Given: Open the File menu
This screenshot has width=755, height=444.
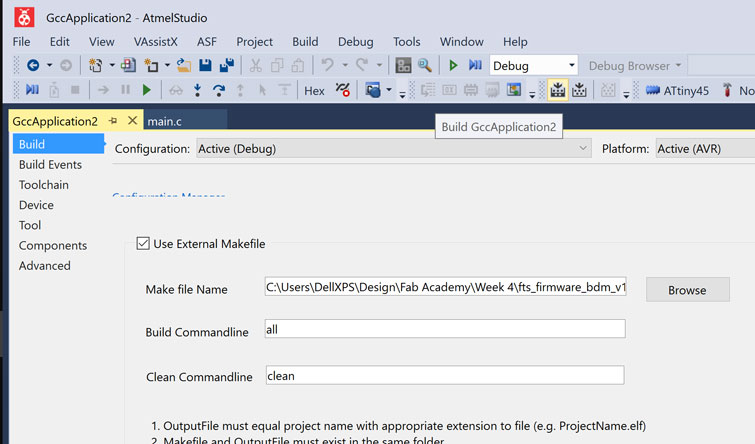Looking at the screenshot, I should (x=21, y=42).
